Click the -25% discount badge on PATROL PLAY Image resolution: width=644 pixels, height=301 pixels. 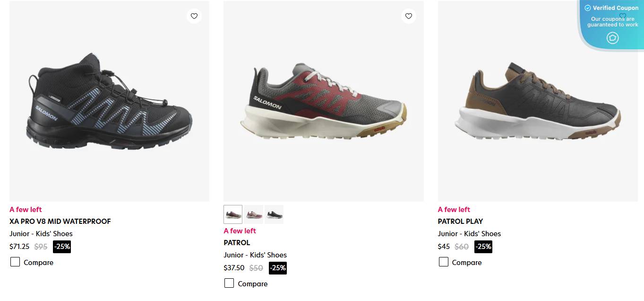pyautogui.click(x=483, y=247)
